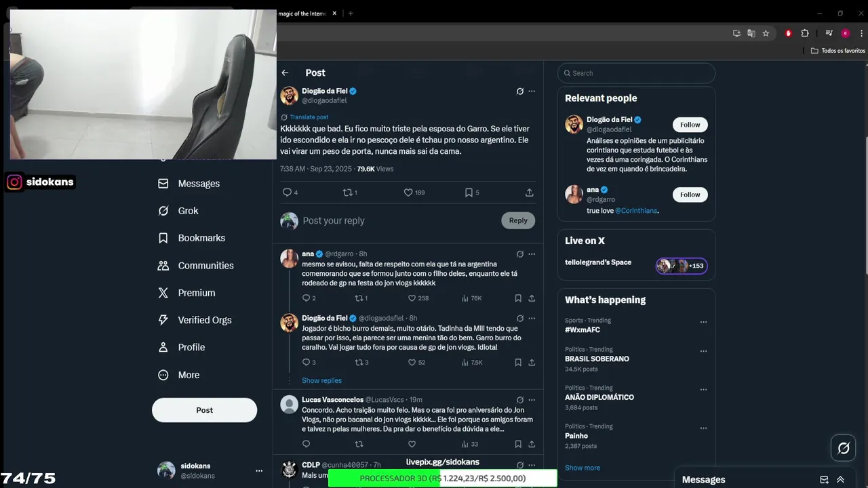Expand Show replies under Diogão's reply

321,380
